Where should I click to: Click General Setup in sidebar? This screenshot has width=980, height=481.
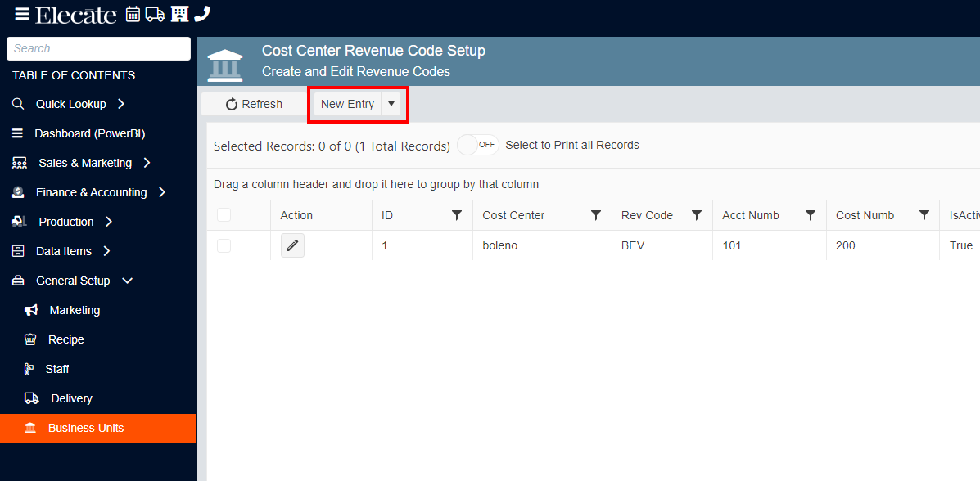73,281
